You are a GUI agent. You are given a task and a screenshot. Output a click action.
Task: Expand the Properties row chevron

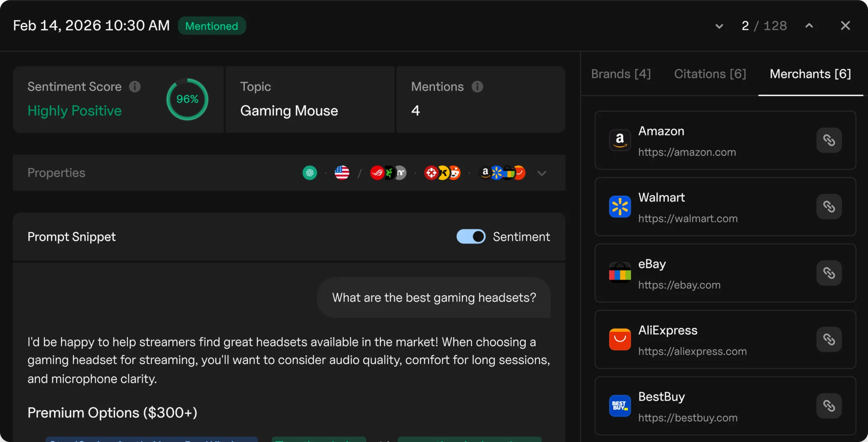[x=542, y=173]
